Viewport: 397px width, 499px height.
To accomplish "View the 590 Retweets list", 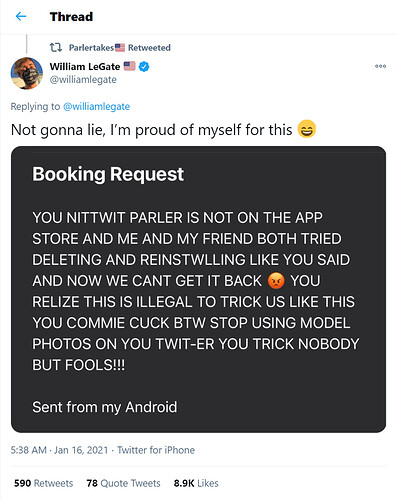I will 43,483.
